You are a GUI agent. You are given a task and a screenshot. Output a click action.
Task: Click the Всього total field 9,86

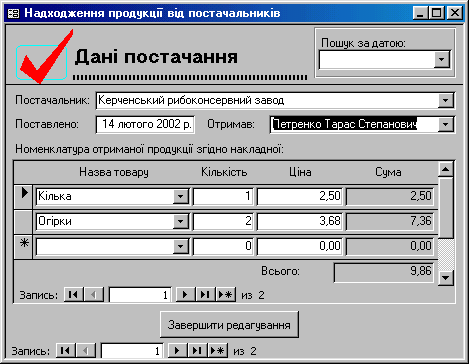[x=384, y=272]
